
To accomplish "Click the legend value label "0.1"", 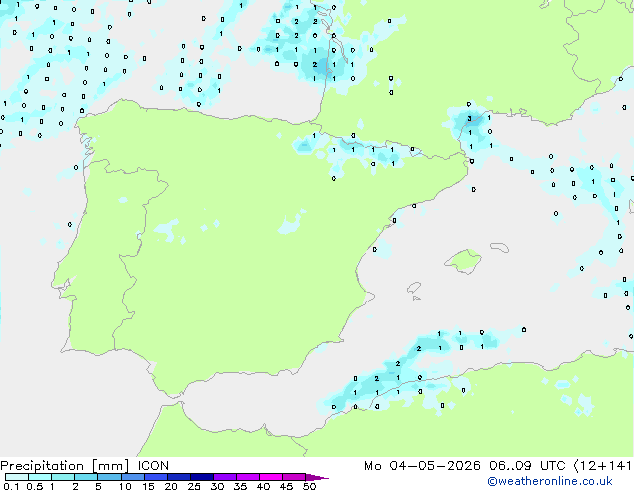I will (11, 486).
